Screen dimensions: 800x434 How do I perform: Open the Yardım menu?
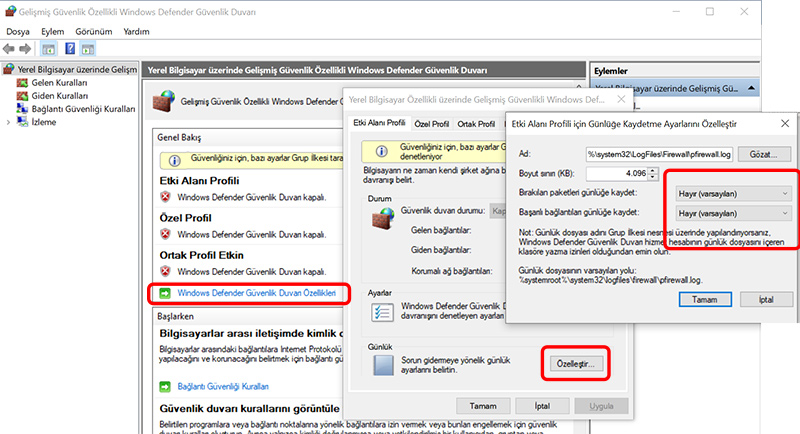click(136, 32)
